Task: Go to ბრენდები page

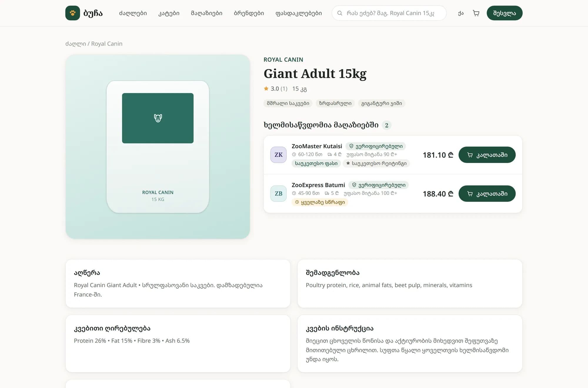Action: 249,13
